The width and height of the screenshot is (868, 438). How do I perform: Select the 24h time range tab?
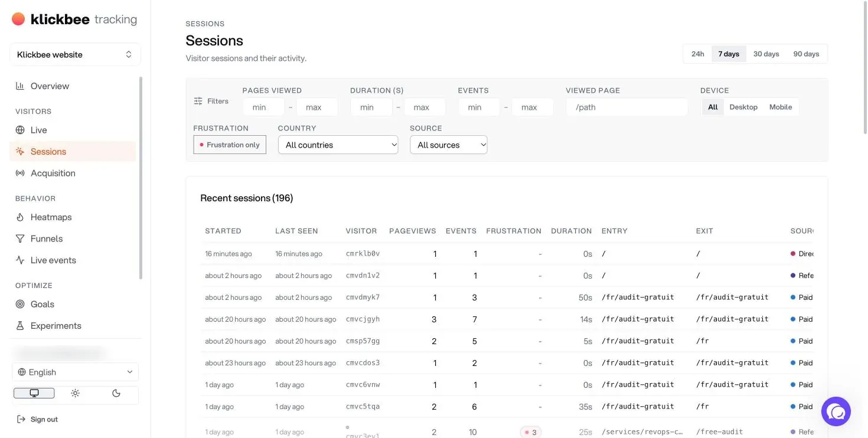point(698,54)
